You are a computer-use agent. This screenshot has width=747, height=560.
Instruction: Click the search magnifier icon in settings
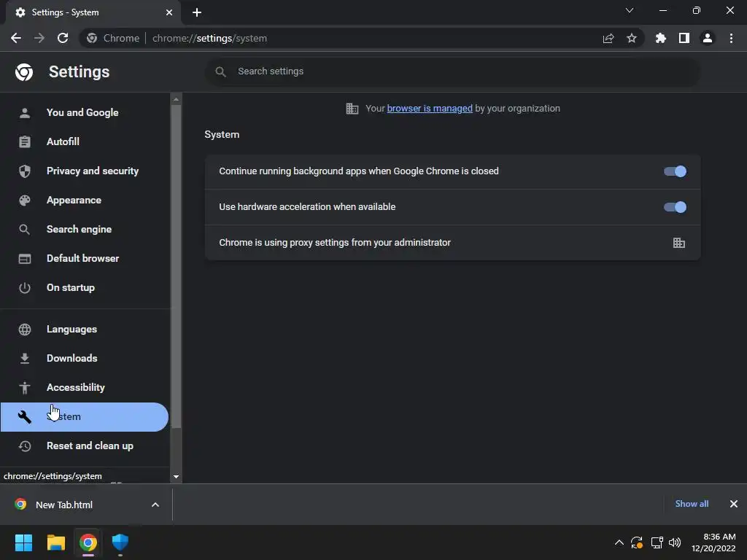[x=220, y=72]
